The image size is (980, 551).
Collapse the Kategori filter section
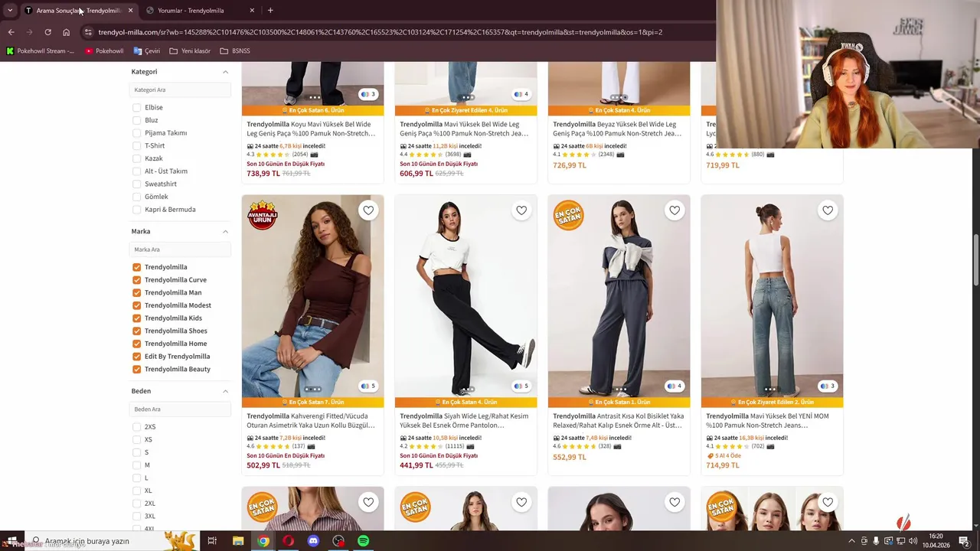[225, 72]
